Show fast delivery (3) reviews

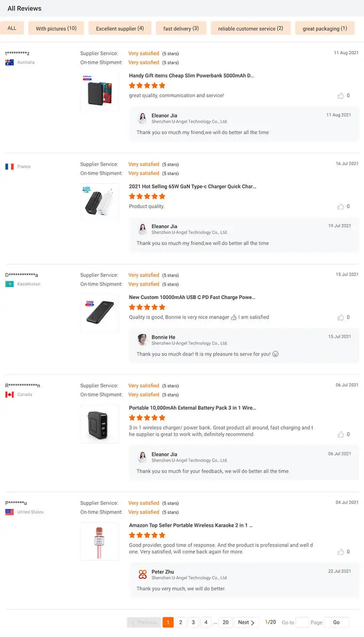coord(181,28)
